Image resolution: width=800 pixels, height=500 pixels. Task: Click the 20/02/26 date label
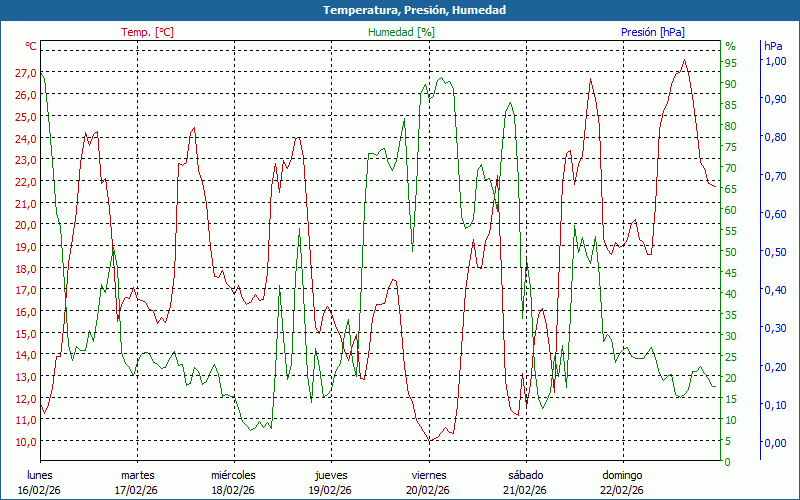(429, 490)
